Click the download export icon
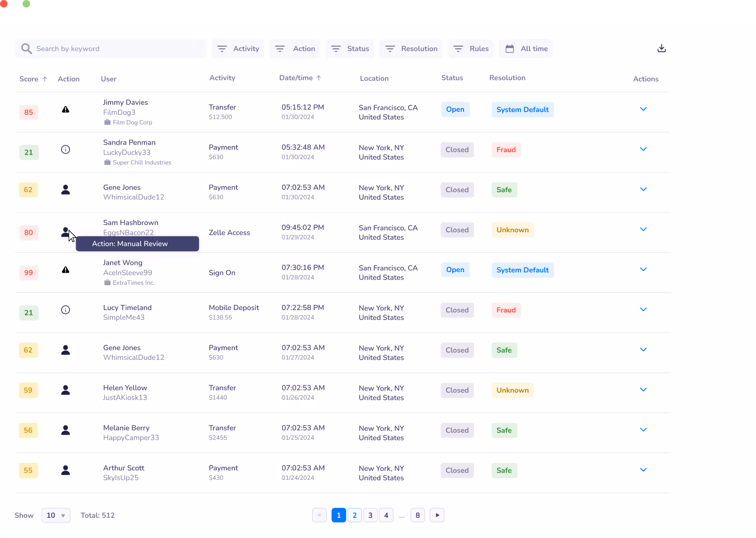 [x=661, y=48]
